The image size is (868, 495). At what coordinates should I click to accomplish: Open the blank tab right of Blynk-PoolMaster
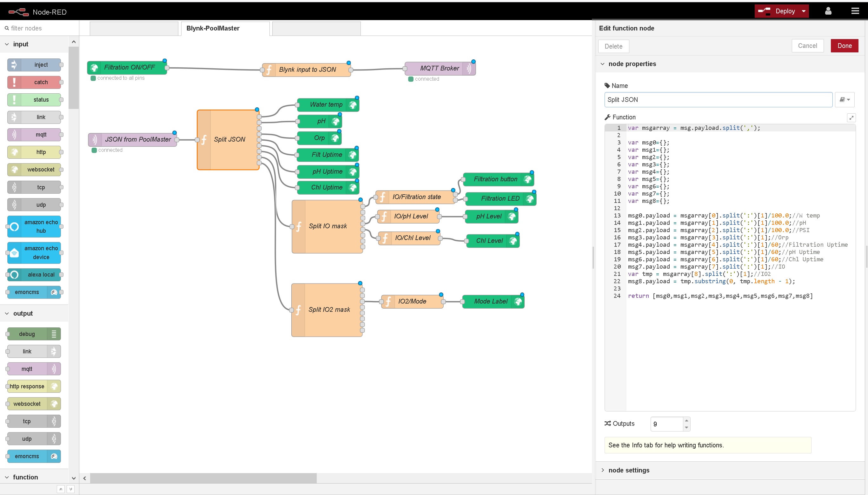click(316, 29)
